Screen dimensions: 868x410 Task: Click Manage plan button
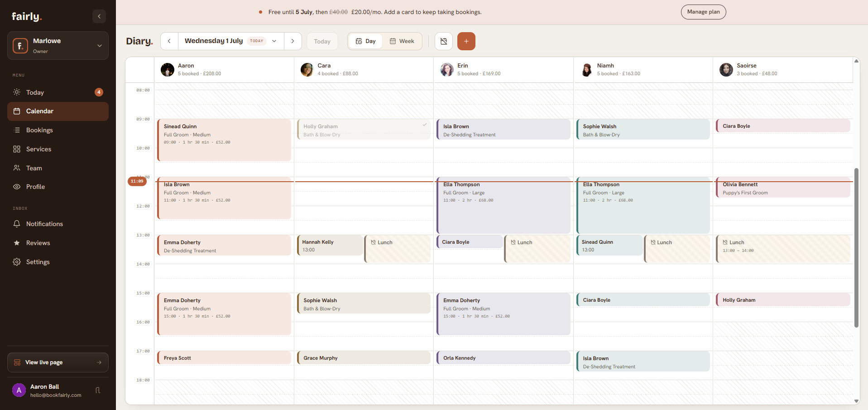pos(703,12)
